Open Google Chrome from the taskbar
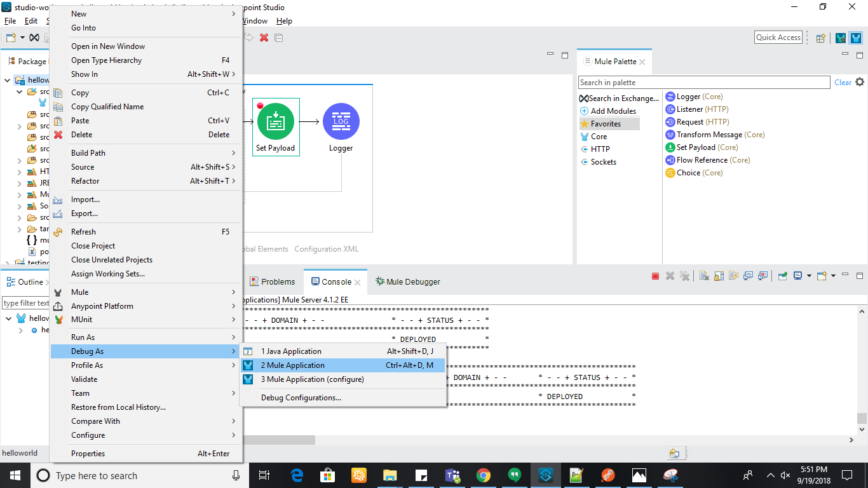 tap(484, 475)
